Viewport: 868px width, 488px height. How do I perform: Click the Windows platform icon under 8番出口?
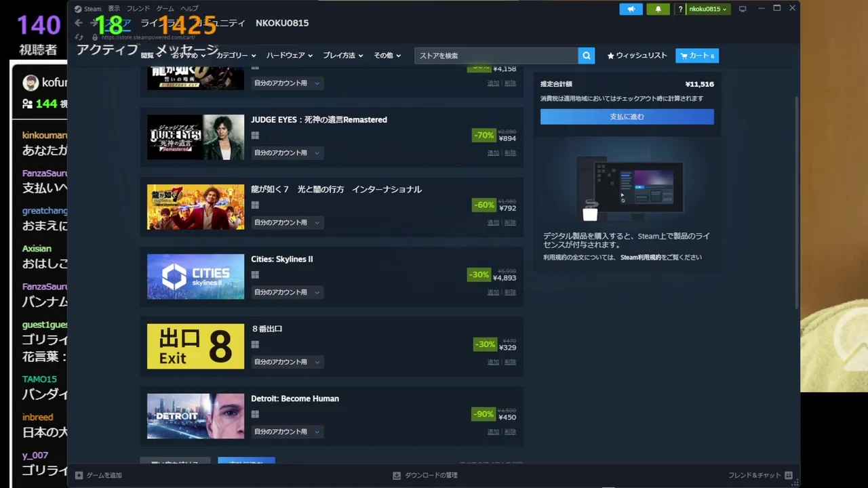click(x=255, y=345)
